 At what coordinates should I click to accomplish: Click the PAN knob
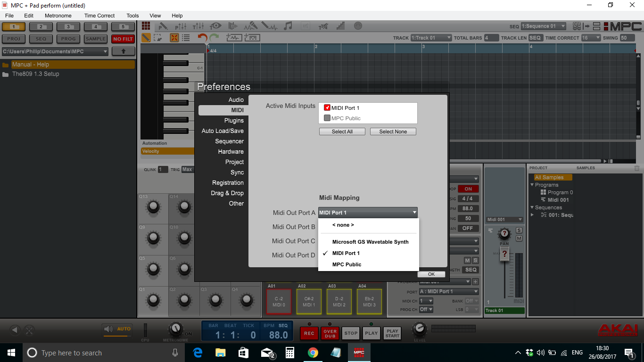click(x=504, y=233)
